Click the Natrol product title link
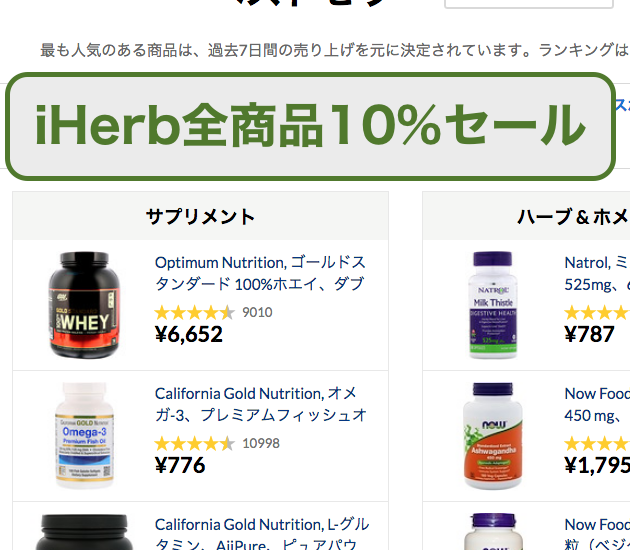This screenshot has height=550, width=630. (x=597, y=273)
